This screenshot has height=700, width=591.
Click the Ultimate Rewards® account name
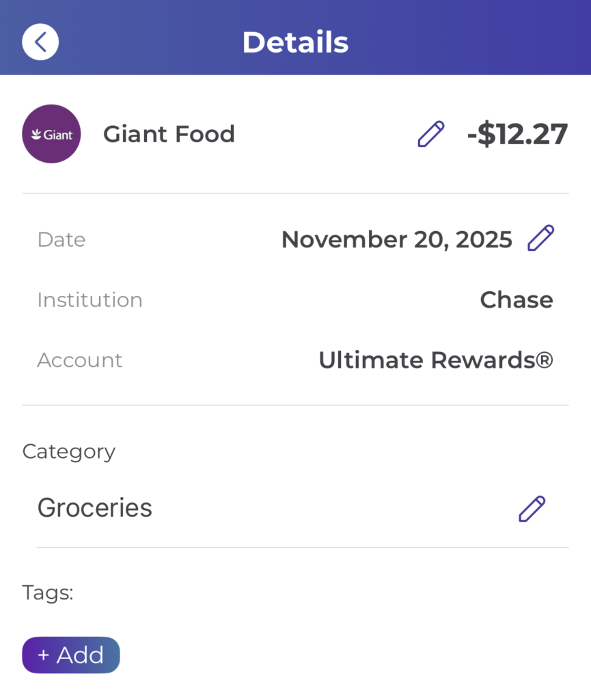(435, 360)
